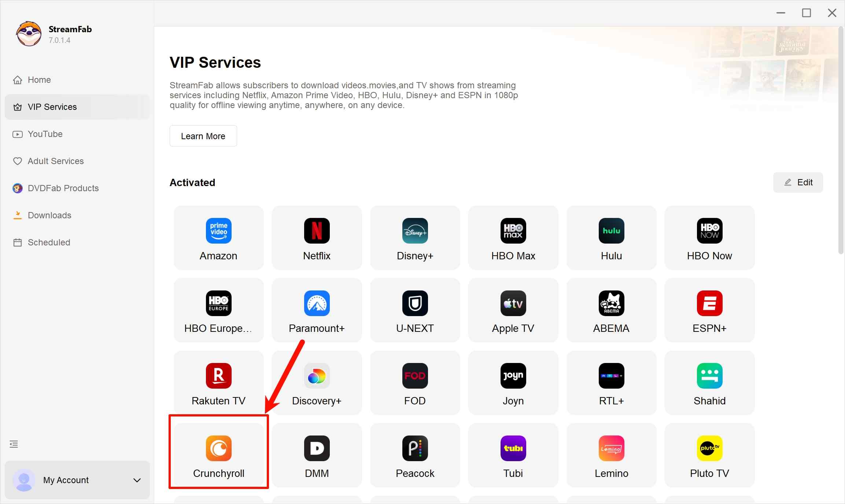
Task: Open the Netflix service icon
Action: coord(316,238)
